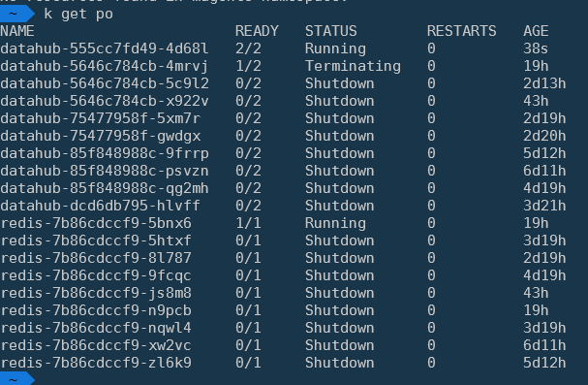Viewport: 588px width, 385px height.
Task: Click the Running status of redis-7b86cdccf9-5bnx6
Action: [x=335, y=223]
